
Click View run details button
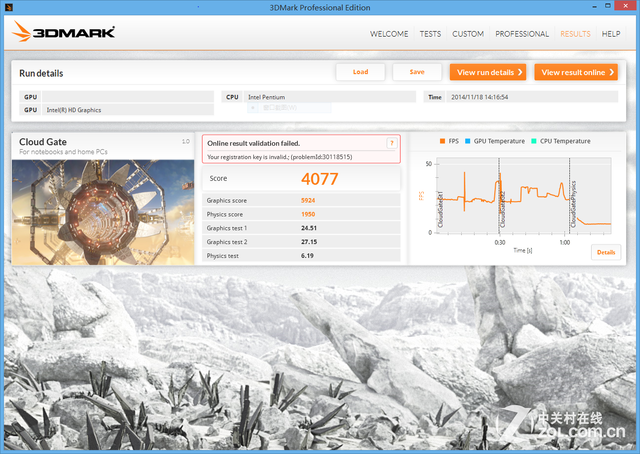[488, 72]
